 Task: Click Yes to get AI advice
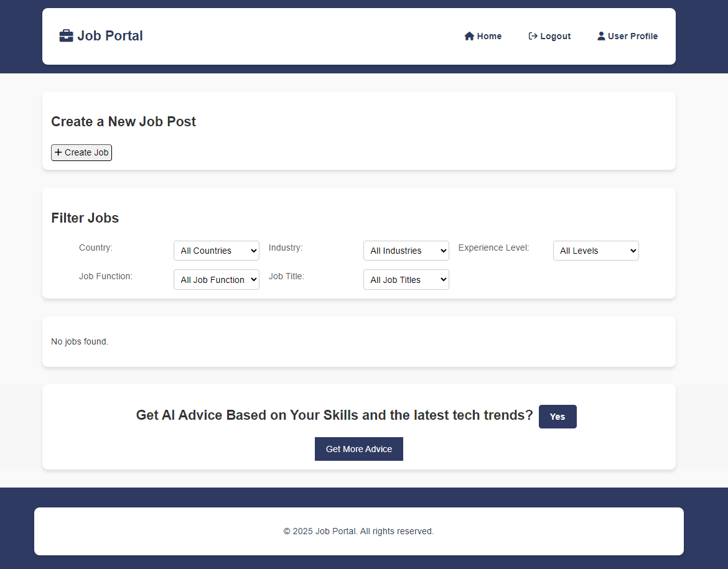[x=557, y=417]
